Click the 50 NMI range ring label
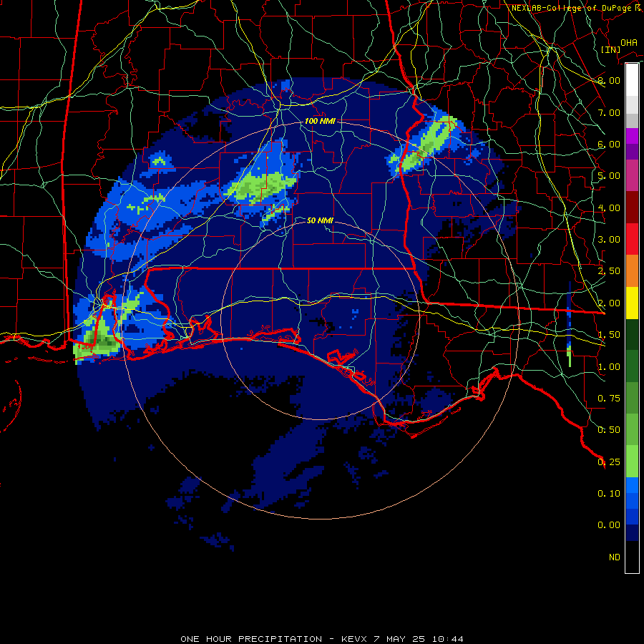 pyautogui.click(x=320, y=220)
